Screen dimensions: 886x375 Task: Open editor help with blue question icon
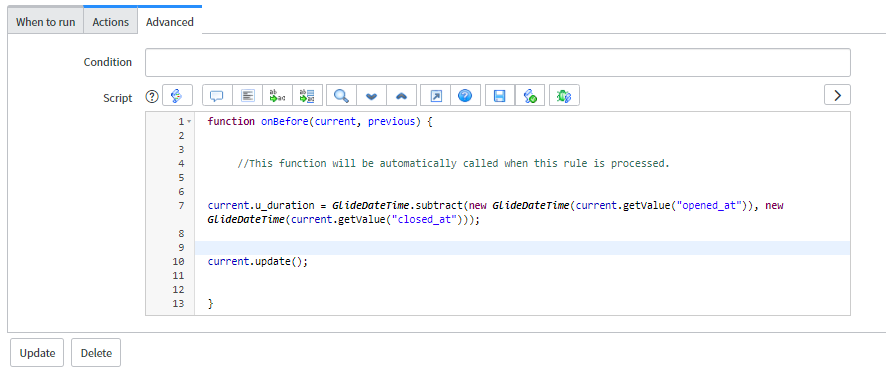click(x=465, y=95)
